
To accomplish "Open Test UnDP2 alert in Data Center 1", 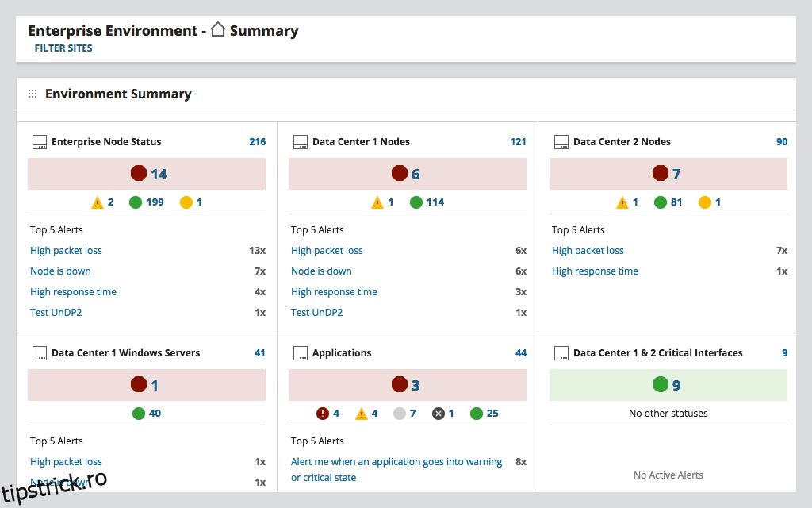I will [317, 313].
